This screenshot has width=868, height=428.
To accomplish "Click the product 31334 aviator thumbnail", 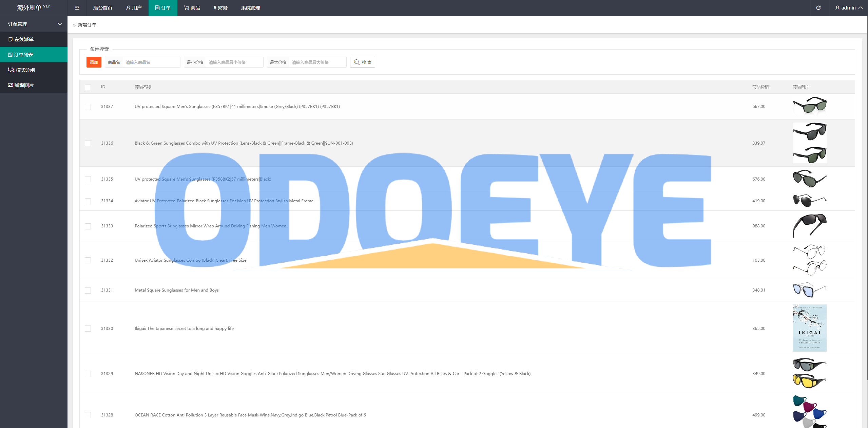I will coord(809,201).
